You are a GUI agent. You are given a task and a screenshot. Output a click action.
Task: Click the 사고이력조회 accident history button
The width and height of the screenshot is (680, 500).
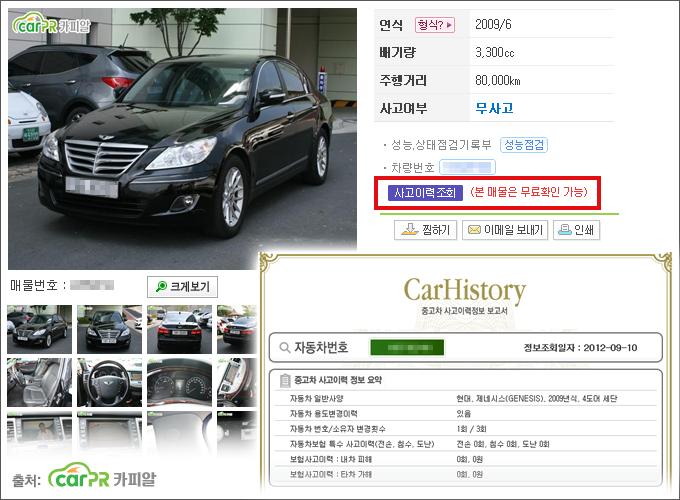[425, 193]
